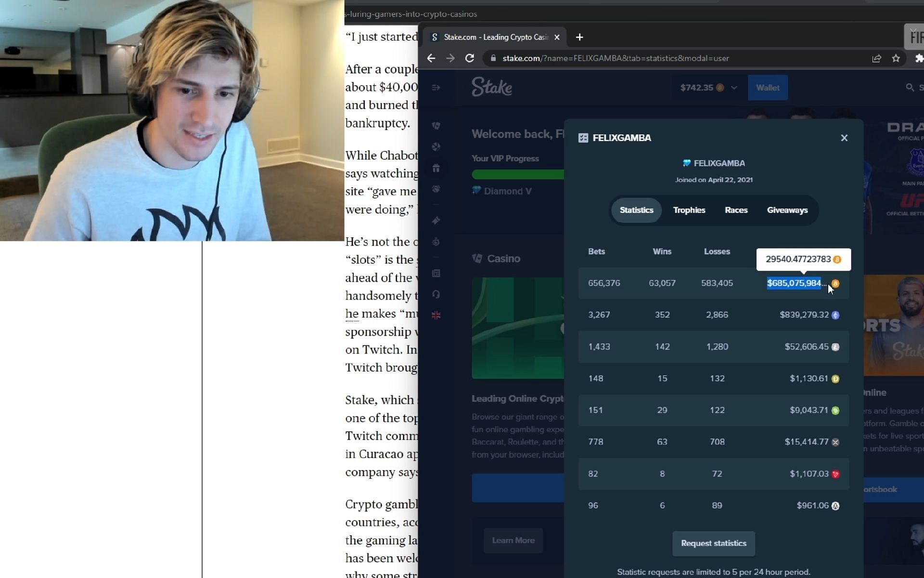Click Request statistics button
Image resolution: width=924 pixels, height=578 pixels.
pyautogui.click(x=713, y=543)
